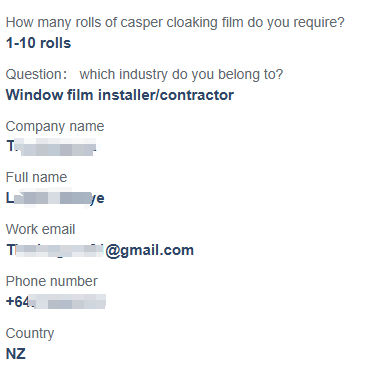Viewport: 369px width, 374px height.
Task: Click the Country label
Action: tap(30, 334)
